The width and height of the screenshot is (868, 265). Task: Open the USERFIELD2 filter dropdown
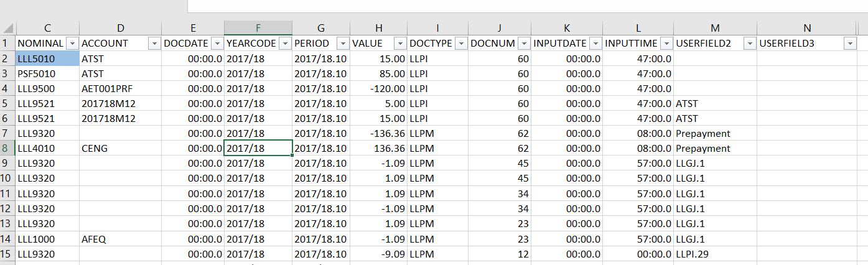[750, 44]
